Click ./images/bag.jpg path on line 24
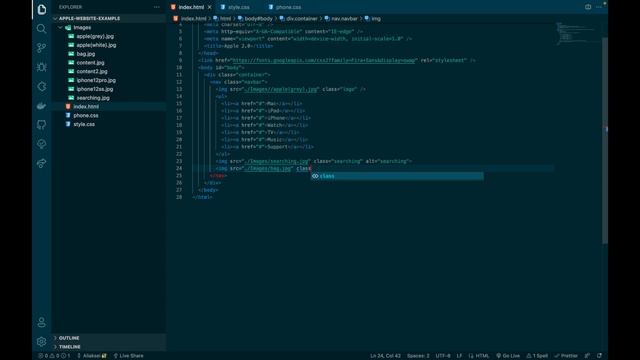The height and width of the screenshot is (360, 640). coord(268,169)
